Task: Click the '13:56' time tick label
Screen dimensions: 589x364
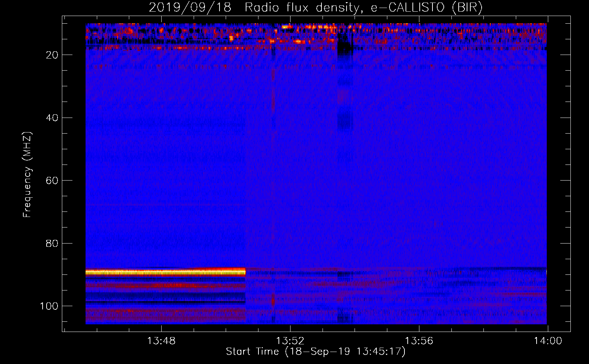Action: pyautogui.click(x=419, y=341)
